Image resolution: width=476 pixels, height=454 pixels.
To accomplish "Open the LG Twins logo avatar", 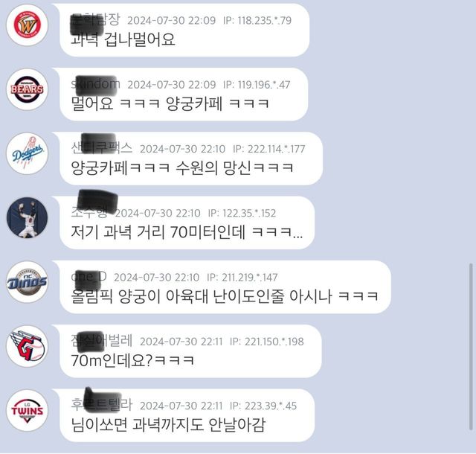I will coord(27,411).
